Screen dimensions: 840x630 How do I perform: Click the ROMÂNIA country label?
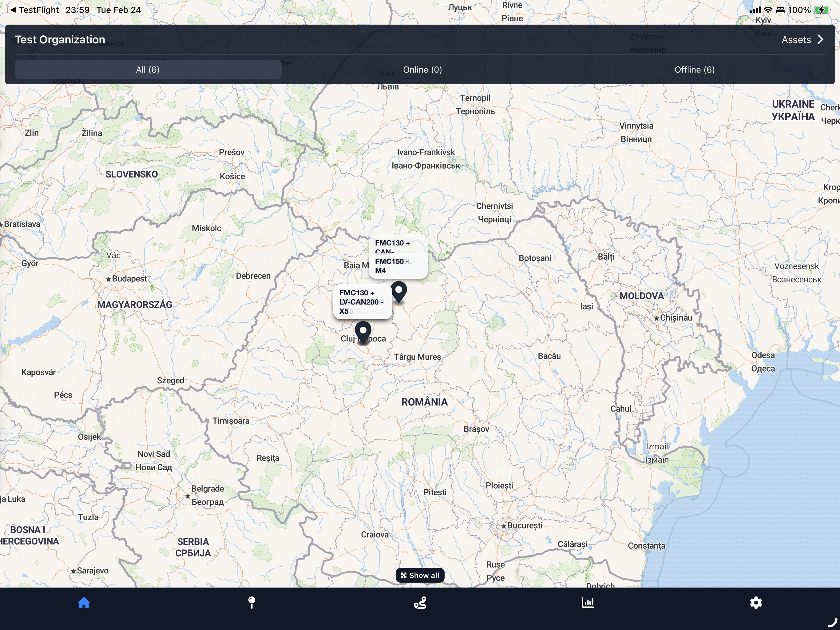pos(425,402)
